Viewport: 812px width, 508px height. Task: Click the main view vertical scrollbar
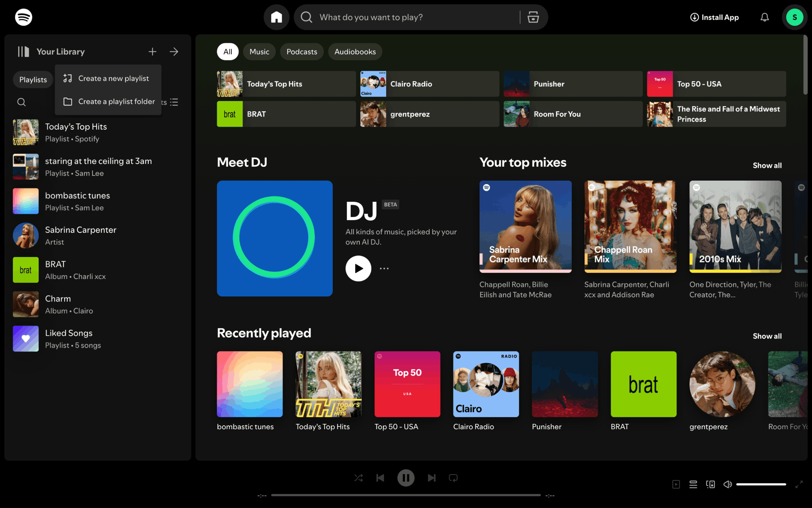pyautogui.click(x=805, y=65)
